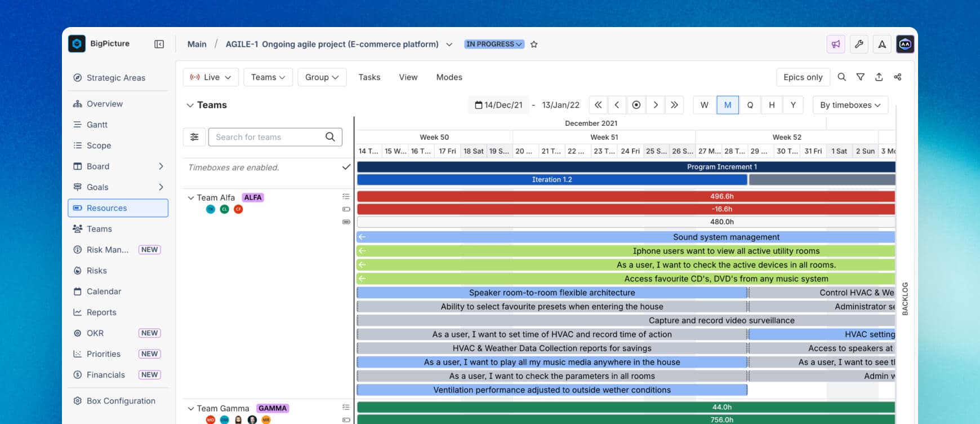The width and height of the screenshot is (980, 424).
Task: Expand project selector chevron after project name
Action: [x=449, y=44]
